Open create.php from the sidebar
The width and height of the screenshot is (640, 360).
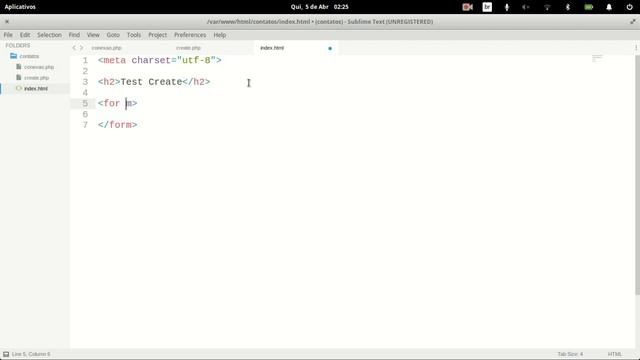[36, 78]
